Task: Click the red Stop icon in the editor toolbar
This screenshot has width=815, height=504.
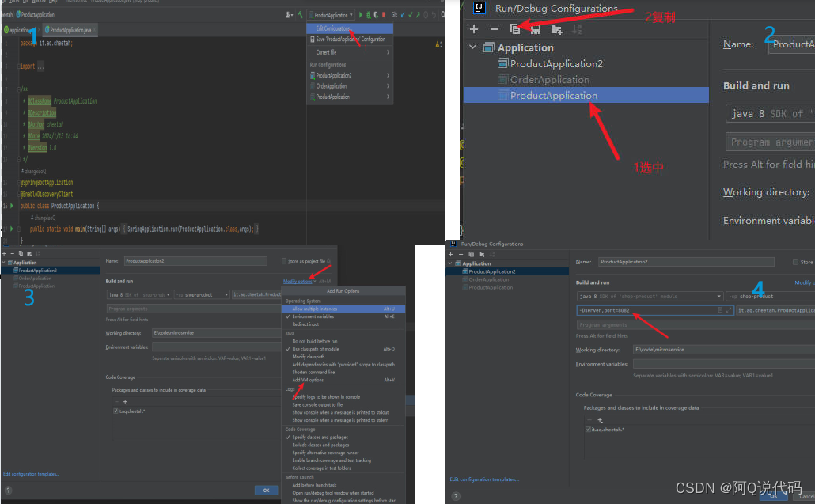Action: coord(384,15)
